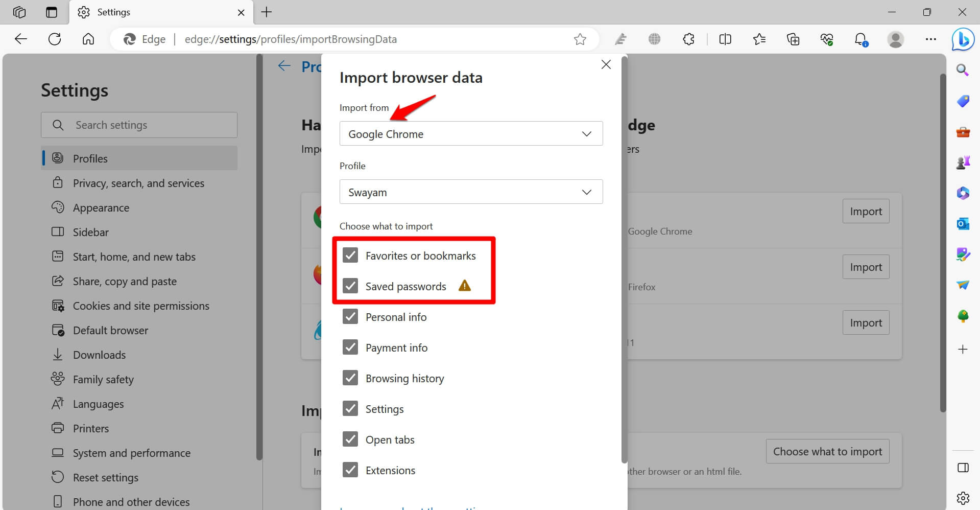The height and width of the screenshot is (510, 980).
Task: Open the Favorites star list icon
Action: point(759,39)
